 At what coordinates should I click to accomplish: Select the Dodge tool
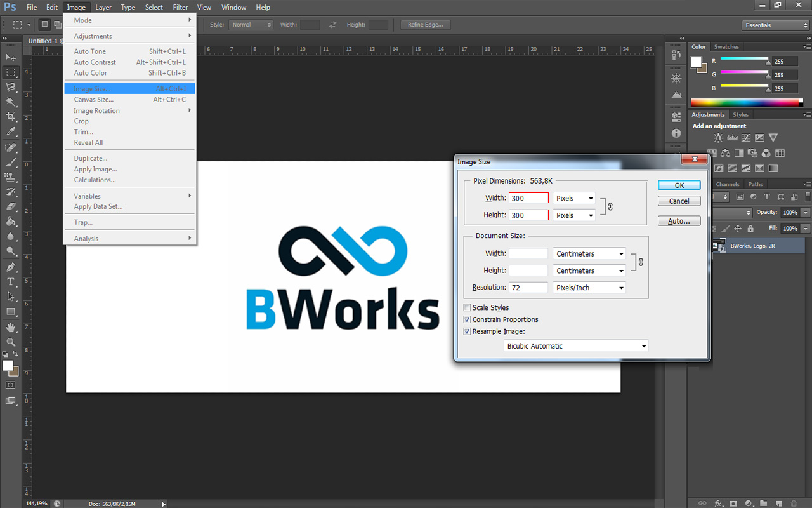[x=11, y=251]
